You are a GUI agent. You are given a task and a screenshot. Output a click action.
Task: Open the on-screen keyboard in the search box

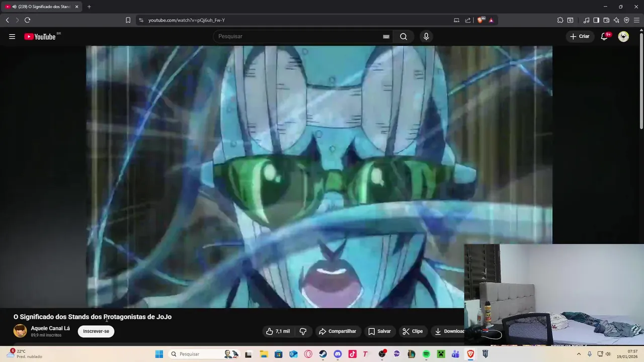point(386,36)
